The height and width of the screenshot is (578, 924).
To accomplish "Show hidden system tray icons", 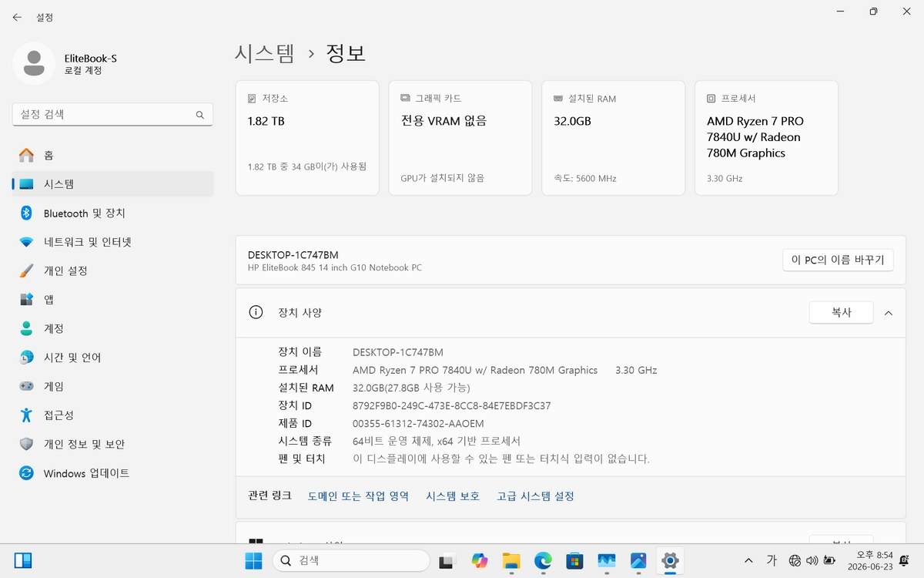I will [x=748, y=560].
